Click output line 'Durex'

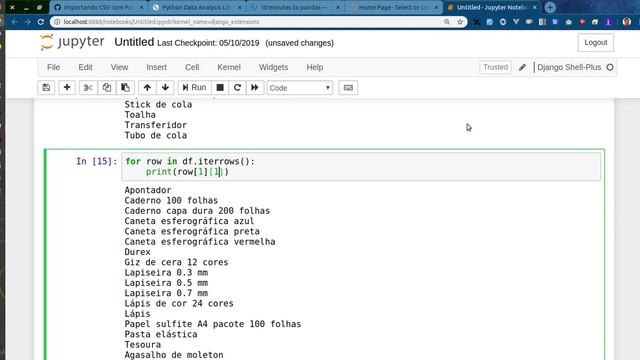point(137,252)
